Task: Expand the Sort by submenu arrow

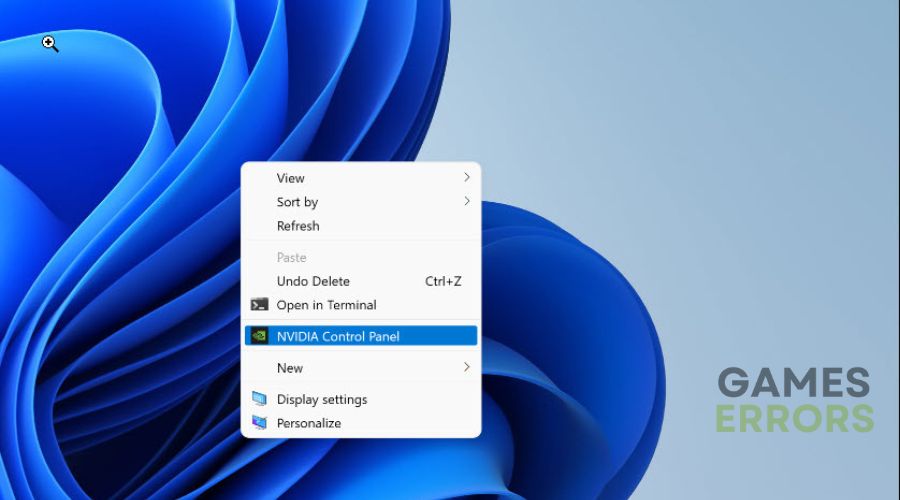Action: [467, 201]
